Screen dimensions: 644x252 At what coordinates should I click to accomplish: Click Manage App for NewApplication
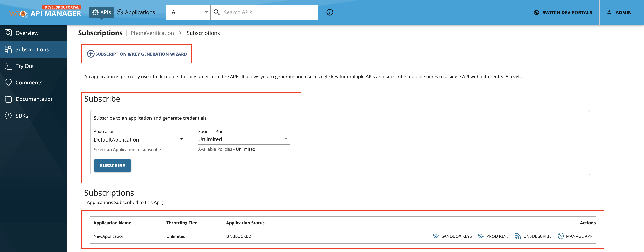(x=575, y=236)
